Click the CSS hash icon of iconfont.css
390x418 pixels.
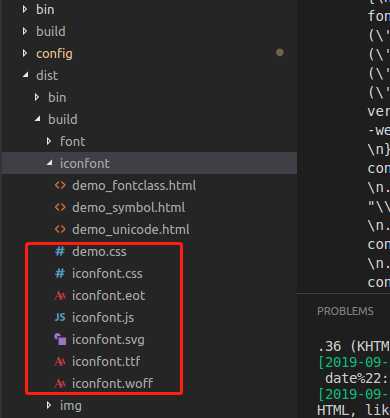coord(60,273)
